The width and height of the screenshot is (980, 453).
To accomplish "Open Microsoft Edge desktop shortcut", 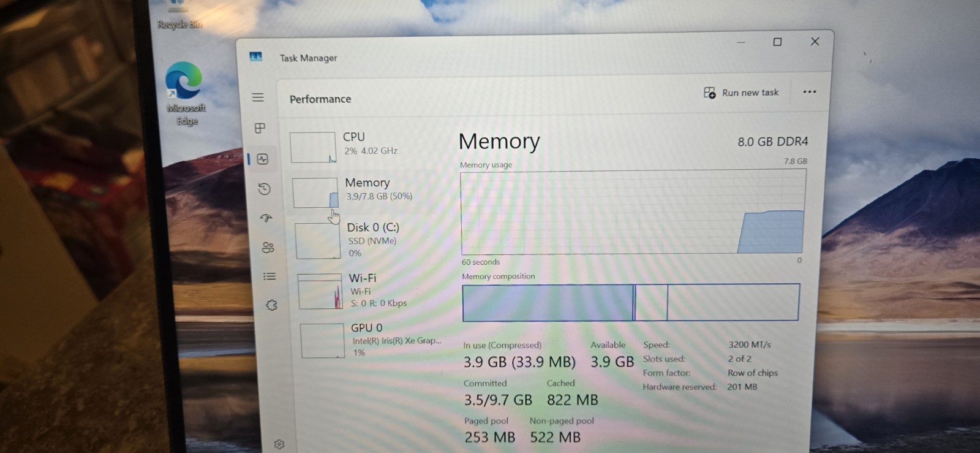I will click(x=186, y=93).
